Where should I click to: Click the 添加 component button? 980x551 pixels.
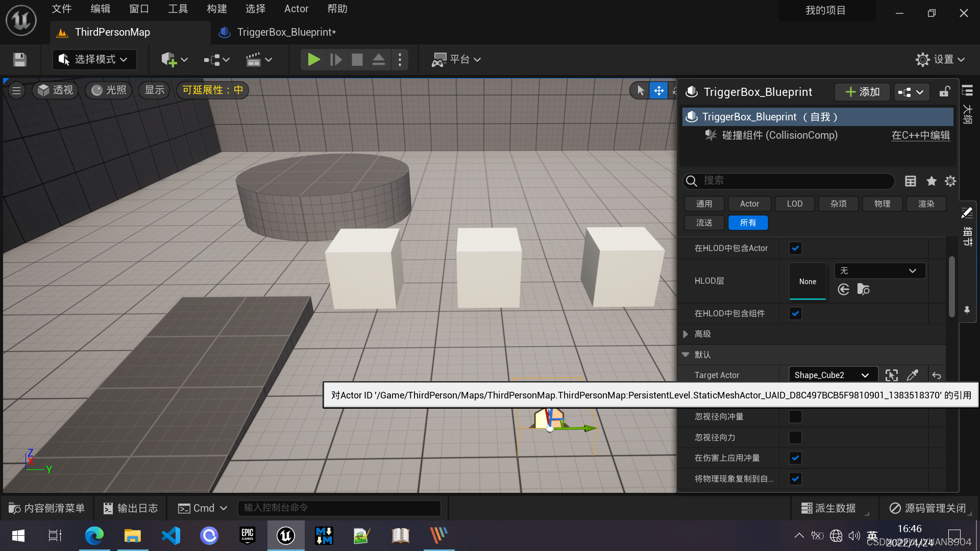click(x=862, y=92)
